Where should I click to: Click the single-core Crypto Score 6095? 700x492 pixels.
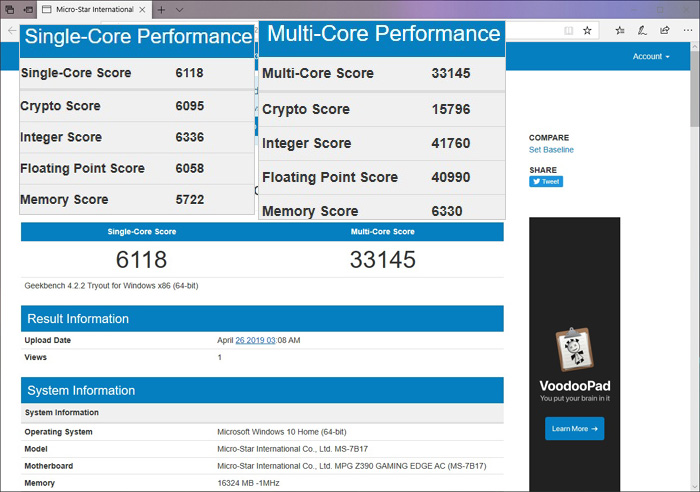[190, 106]
